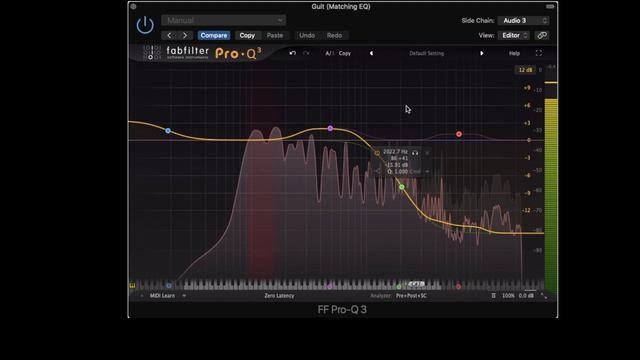
Task: Click the 2022.7 Hz frequency value
Action: pos(395,152)
